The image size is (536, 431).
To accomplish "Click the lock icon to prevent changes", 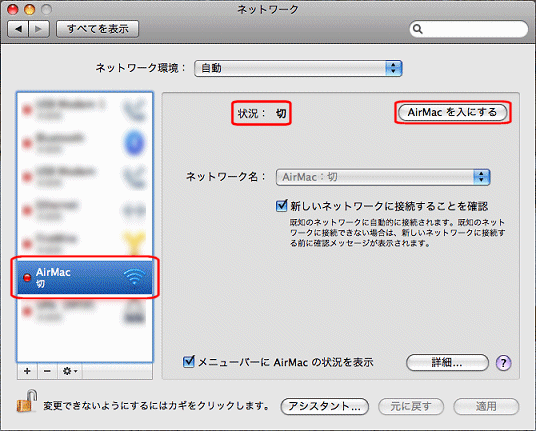I will pyautogui.click(x=27, y=401).
